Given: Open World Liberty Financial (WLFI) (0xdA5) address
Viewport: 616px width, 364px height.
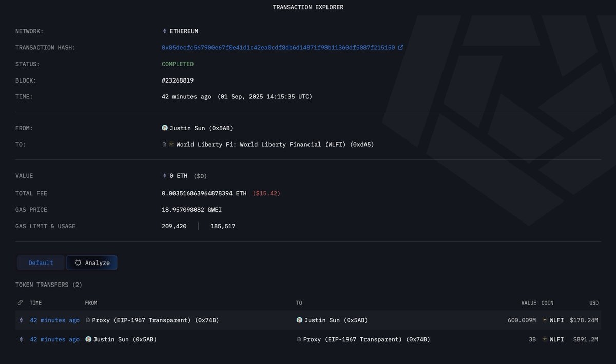Looking at the screenshot, I should click(x=275, y=145).
